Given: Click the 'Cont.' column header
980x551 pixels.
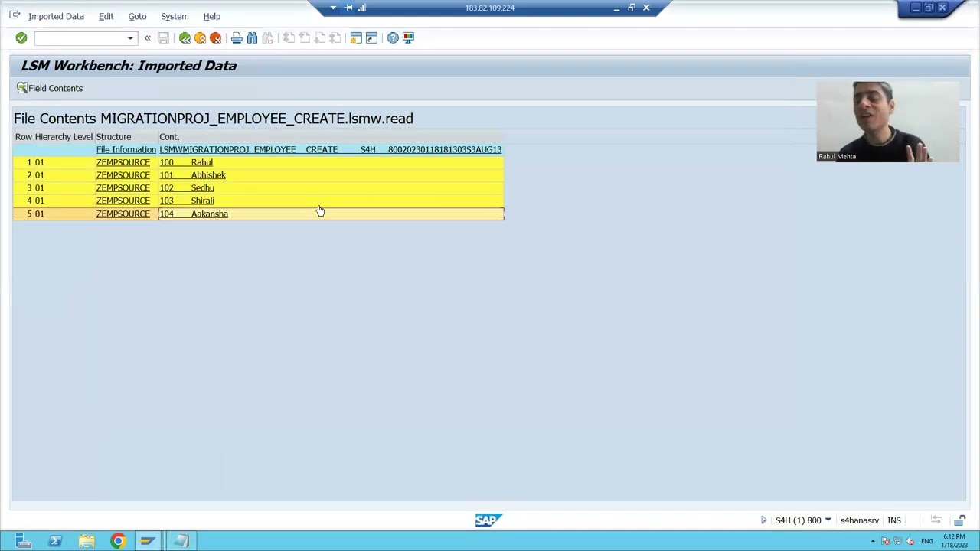Looking at the screenshot, I should [x=169, y=137].
